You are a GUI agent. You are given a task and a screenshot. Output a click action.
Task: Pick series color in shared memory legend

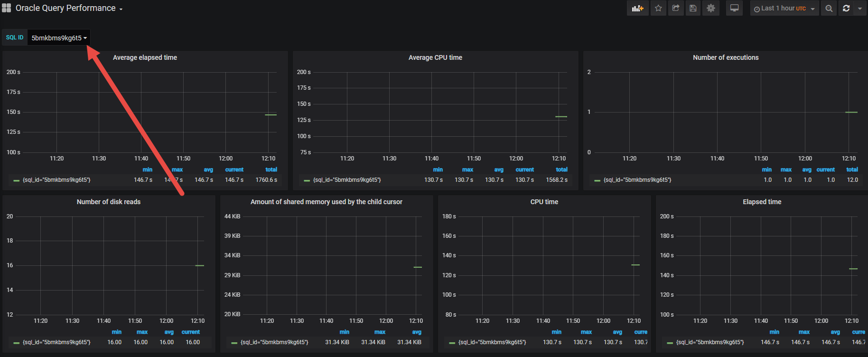pos(234,343)
